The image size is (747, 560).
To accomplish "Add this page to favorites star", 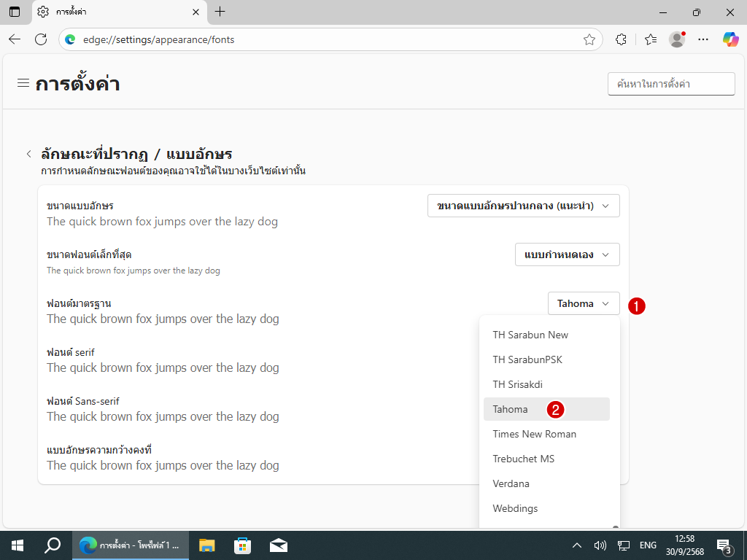I will 589,39.
